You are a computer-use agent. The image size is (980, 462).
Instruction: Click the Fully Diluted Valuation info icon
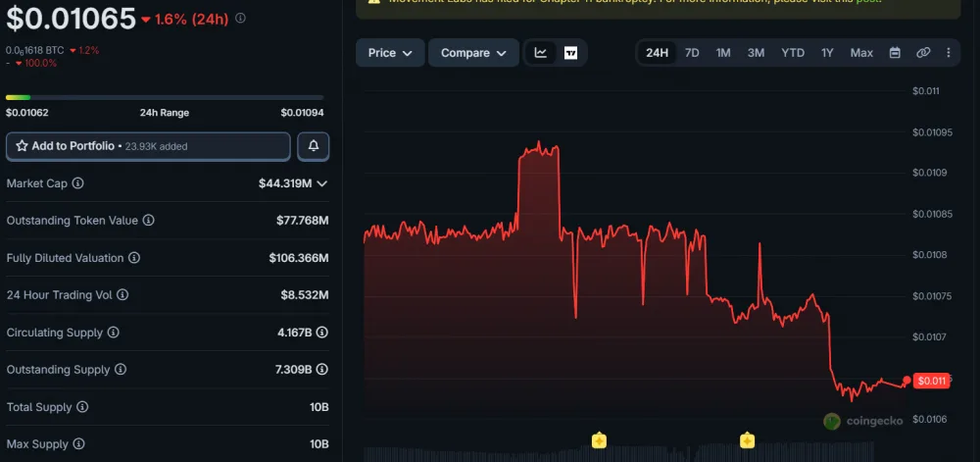(133, 258)
